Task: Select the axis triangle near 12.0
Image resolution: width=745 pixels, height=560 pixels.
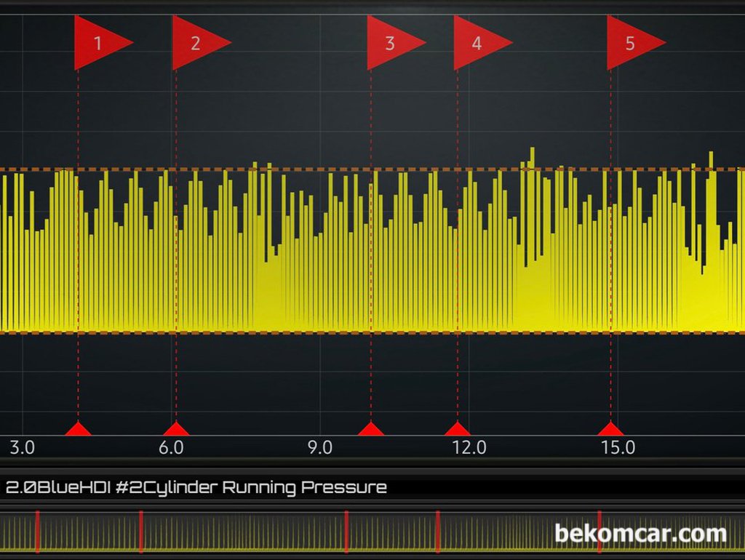Action: pyautogui.click(x=458, y=428)
